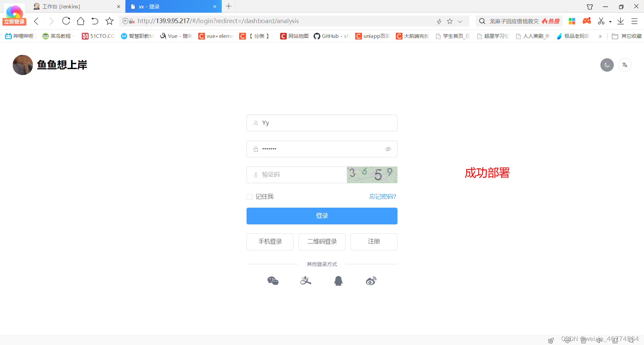
Task: Open the game controller icon
Action: click(587, 21)
